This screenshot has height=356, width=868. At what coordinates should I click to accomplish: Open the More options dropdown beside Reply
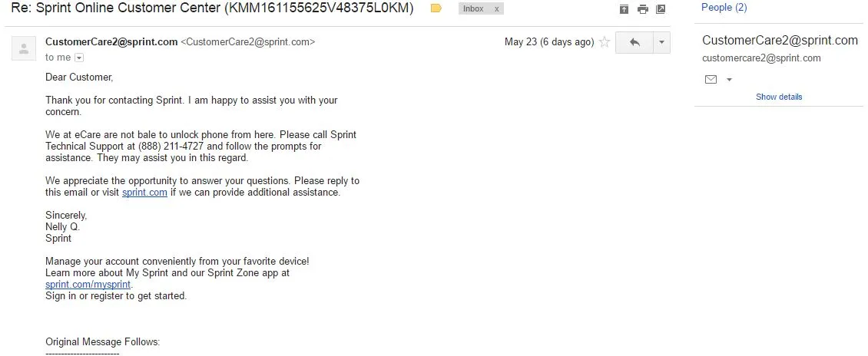tap(661, 42)
